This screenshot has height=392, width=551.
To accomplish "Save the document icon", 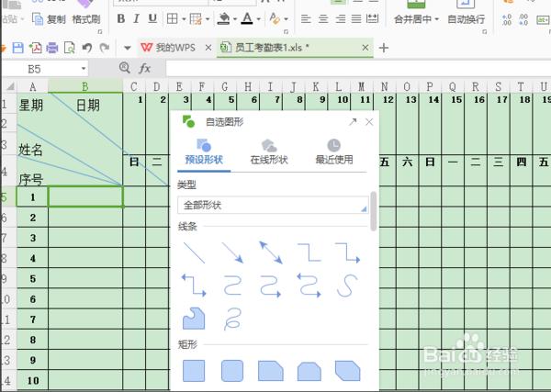I will pos(18,48).
